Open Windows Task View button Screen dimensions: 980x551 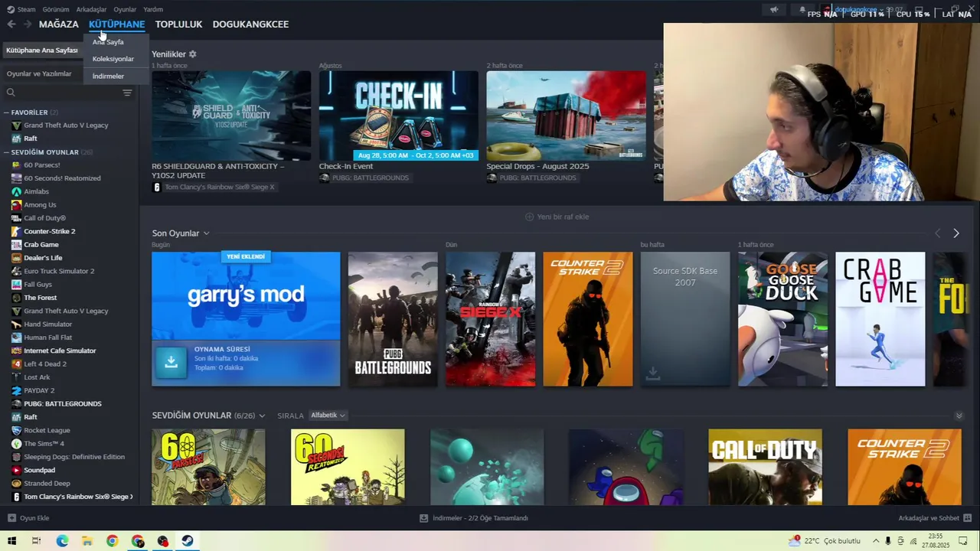36,541
